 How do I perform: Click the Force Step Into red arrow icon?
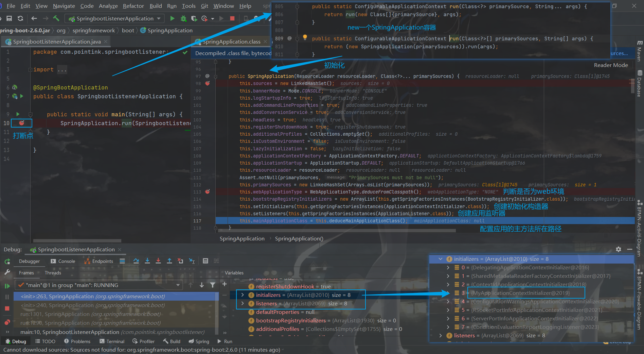pyautogui.click(x=158, y=261)
